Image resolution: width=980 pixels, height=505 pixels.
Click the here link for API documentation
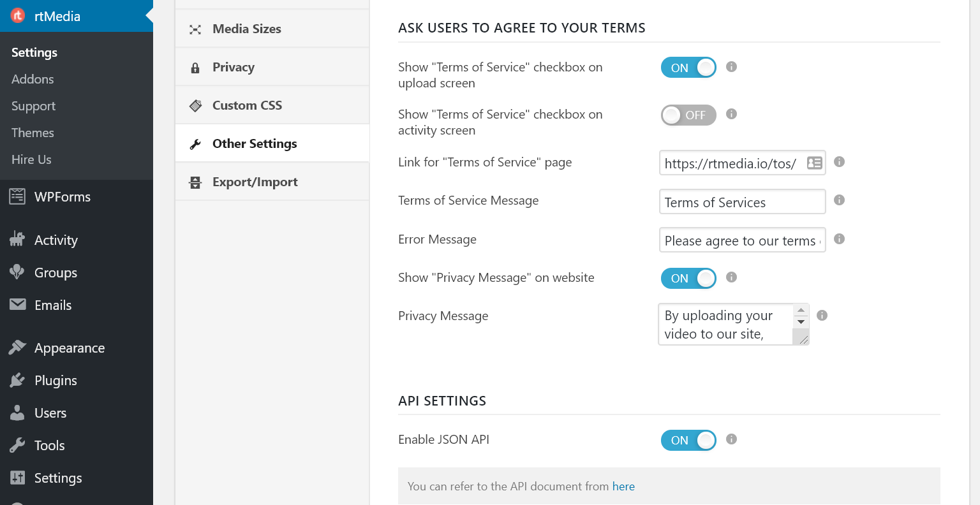(623, 486)
